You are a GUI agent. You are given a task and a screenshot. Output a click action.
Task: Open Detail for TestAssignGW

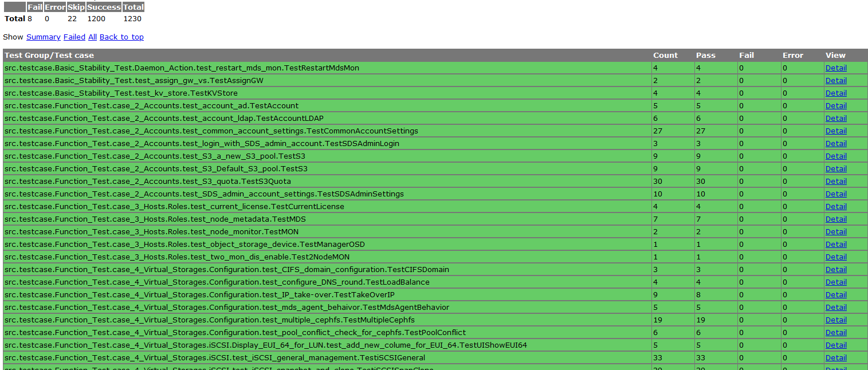pos(835,80)
